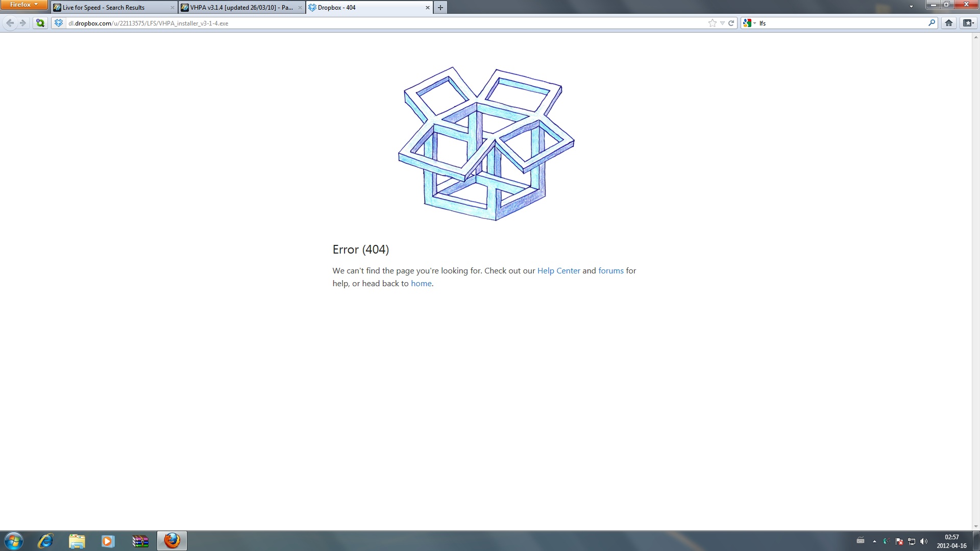Close the Dropbox - 404 tab
This screenshot has width=980, height=551.
click(427, 8)
